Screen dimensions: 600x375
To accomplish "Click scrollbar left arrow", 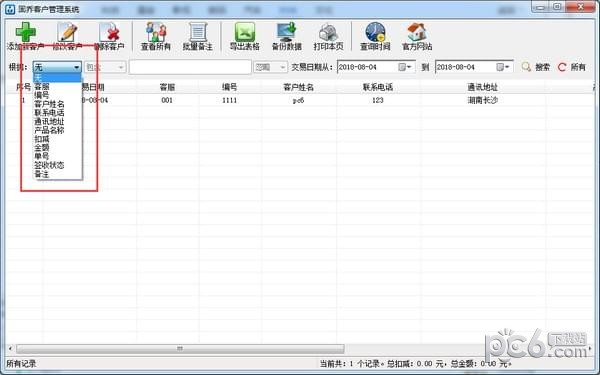I will coord(10,349).
